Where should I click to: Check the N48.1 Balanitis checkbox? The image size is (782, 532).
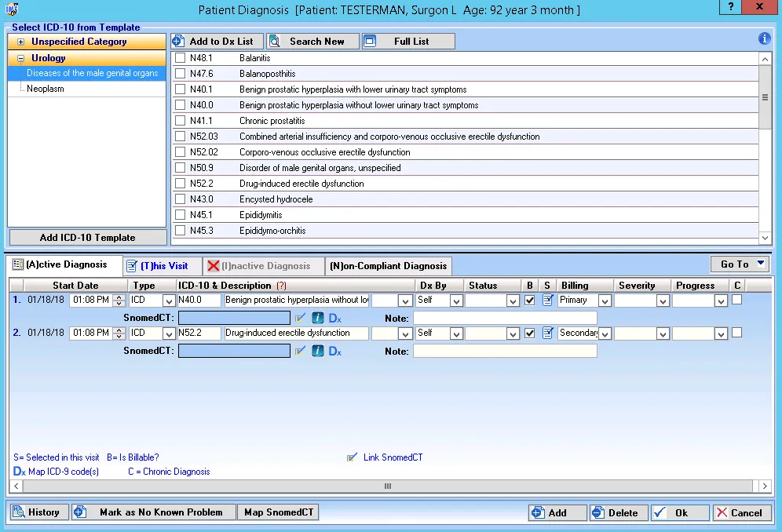(x=181, y=58)
